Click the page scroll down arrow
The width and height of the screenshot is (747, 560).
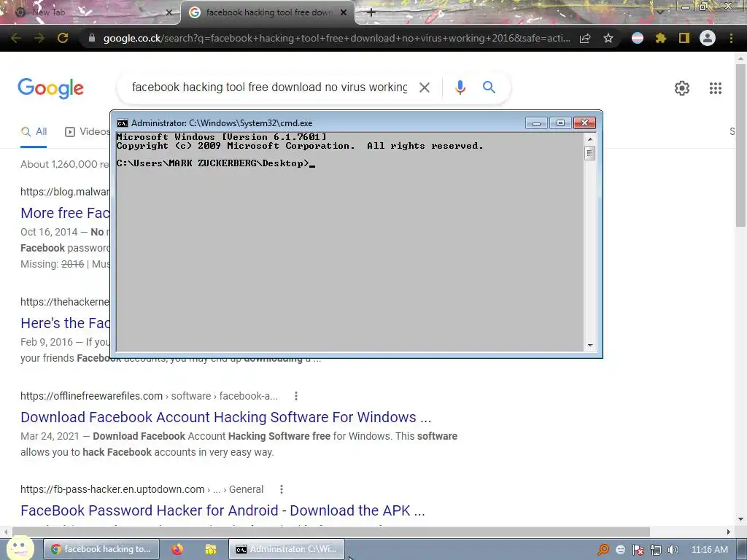pyautogui.click(x=741, y=519)
